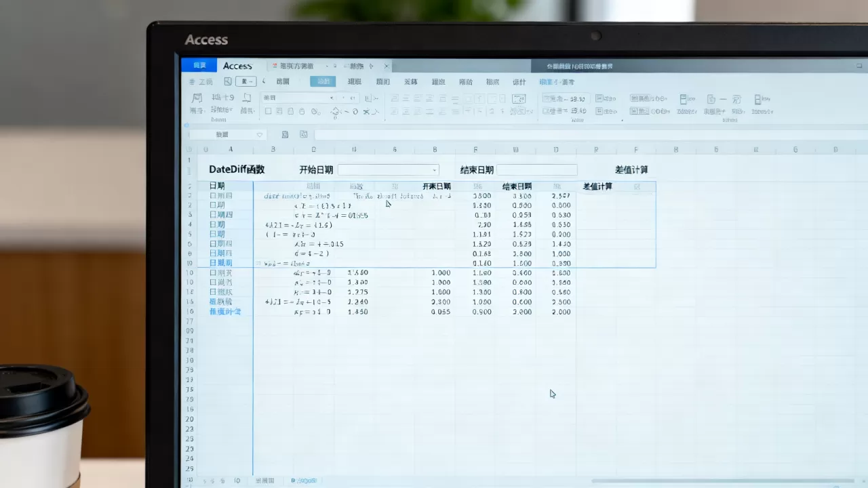Expand the name box dropdown arrow
The image size is (868, 488).
pos(259,135)
